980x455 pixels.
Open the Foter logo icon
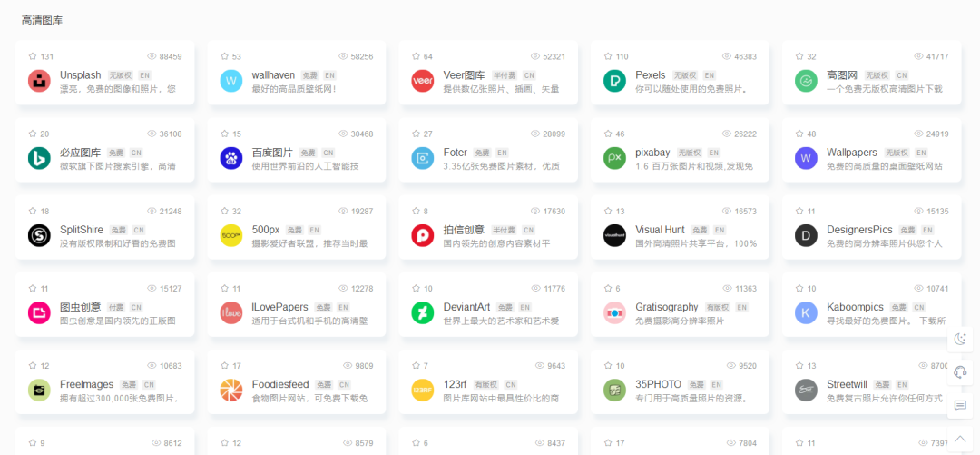coord(423,158)
